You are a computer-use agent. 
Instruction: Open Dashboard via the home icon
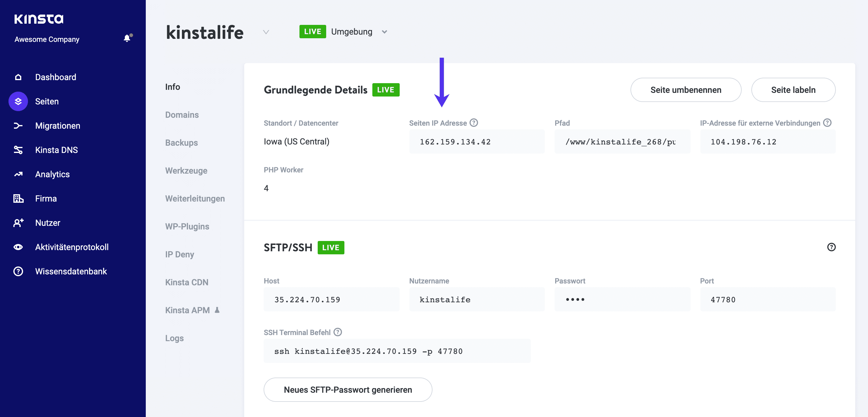pyautogui.click(x=18, y=77)
